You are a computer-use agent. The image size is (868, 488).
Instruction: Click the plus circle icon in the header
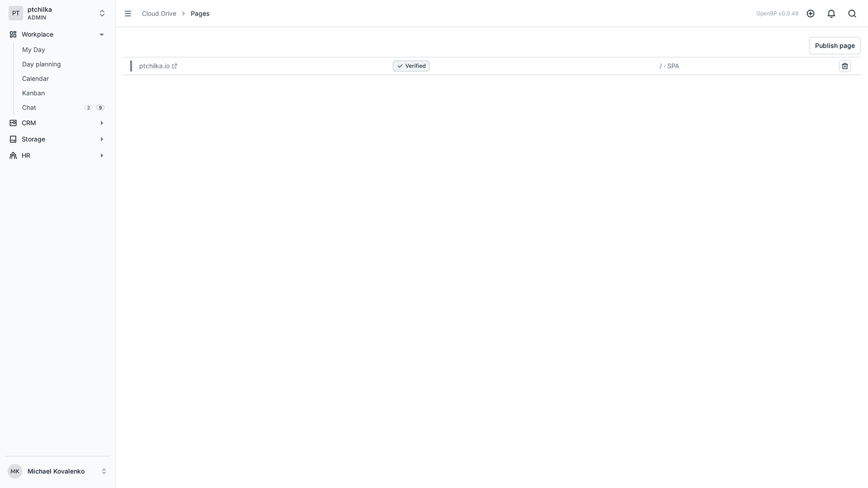tap(810, 14)
